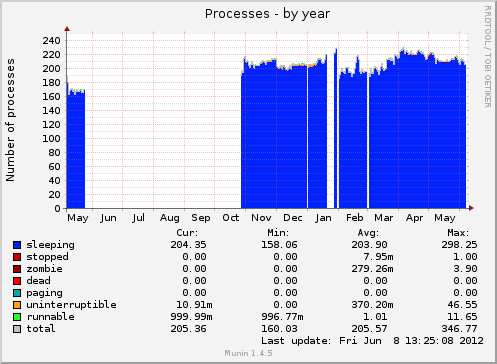
Task: Click the 'dead' legend label
Action: (x=38, y=281)
